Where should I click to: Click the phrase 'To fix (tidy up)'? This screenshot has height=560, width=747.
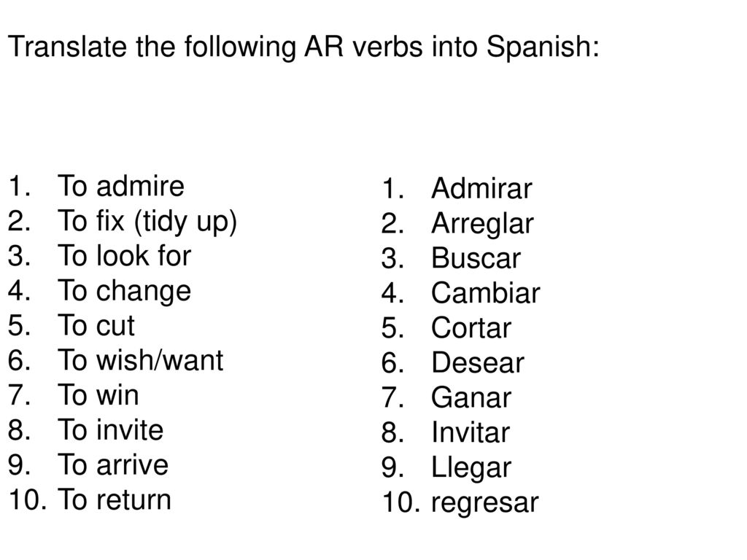(x=147, y=222)
